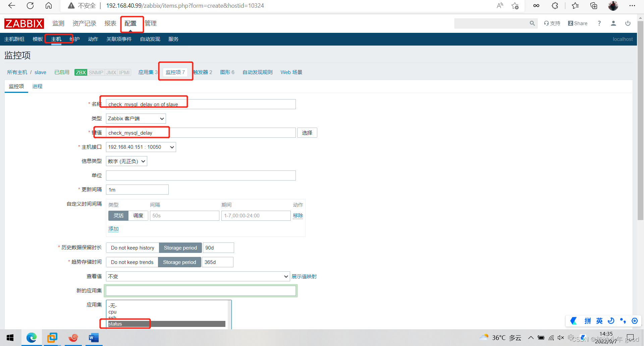
Task: Click the volume muted tray icon
Action: click(x=561, y=338)
